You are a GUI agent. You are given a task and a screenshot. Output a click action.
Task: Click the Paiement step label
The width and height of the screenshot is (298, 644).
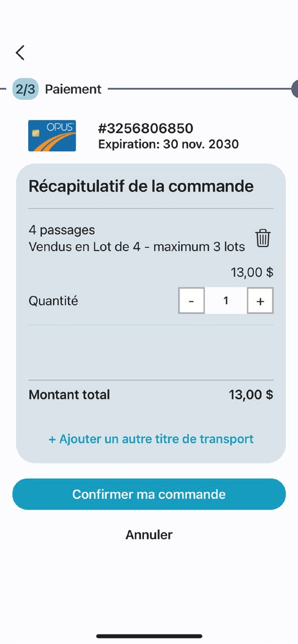tap(73, 89)
